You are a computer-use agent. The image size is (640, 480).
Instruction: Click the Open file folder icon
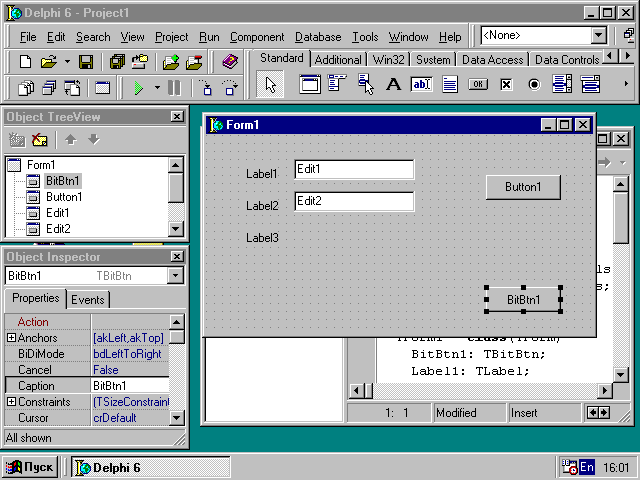(49, 62)
